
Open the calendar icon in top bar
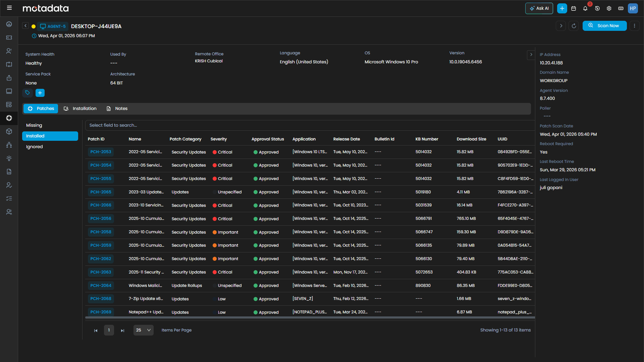click(x=574, y=8)
